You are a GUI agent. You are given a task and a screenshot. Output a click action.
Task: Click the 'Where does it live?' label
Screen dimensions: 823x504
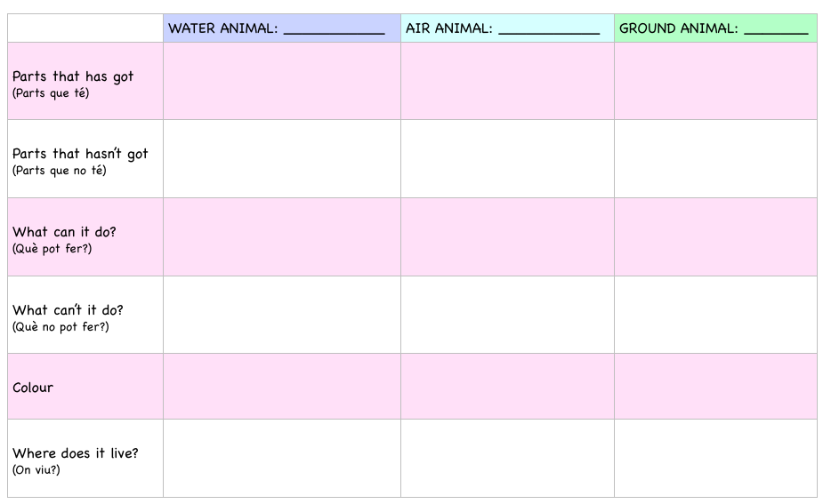76,454
